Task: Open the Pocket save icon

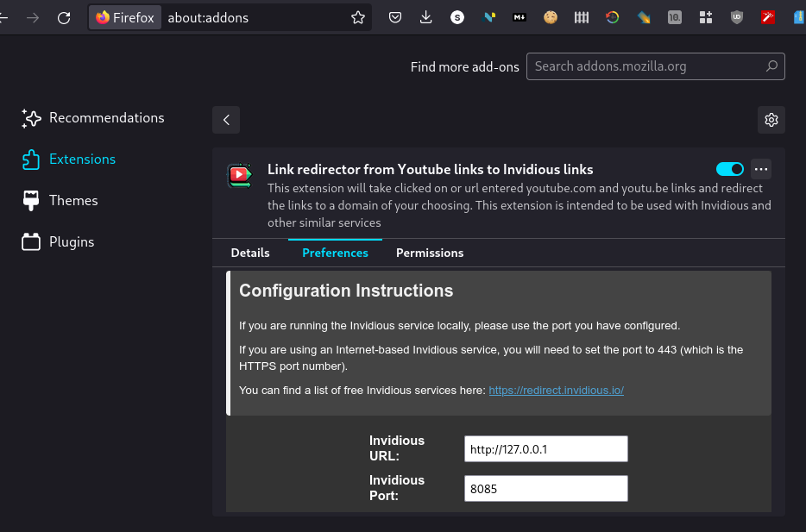Action: tap(394, 18)
